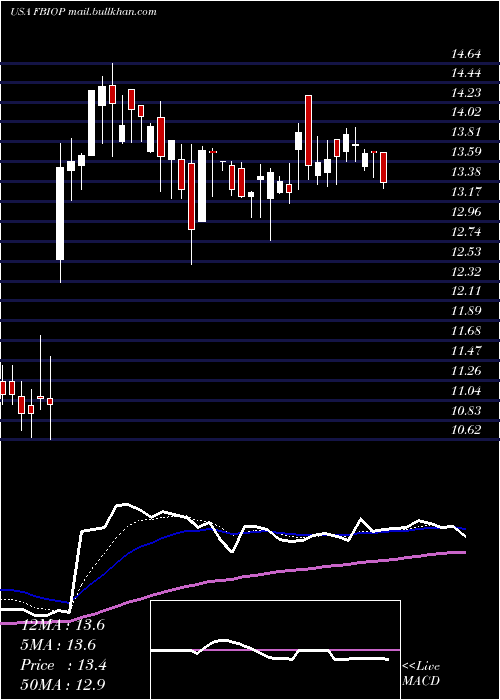Click the 11.04 price axis label
The width and height of the screenshot is (500, 700).
click(x=466, y=391)
